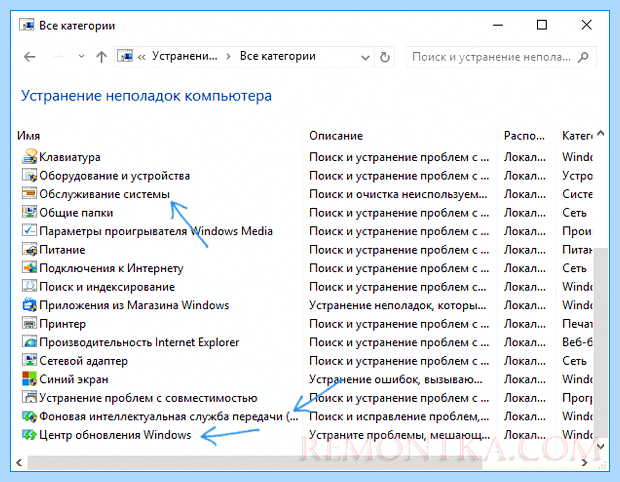Select Производительность Internet Explorer entry
This screenshot has width=620, height=482.
pyautogui.click(x=139, y=342)
